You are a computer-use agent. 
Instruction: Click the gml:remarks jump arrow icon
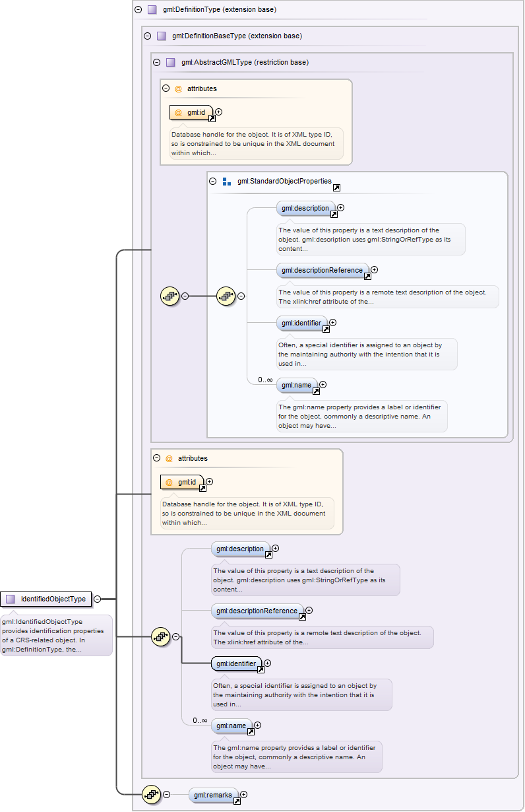pyautogui.click(x=236, y=801)
